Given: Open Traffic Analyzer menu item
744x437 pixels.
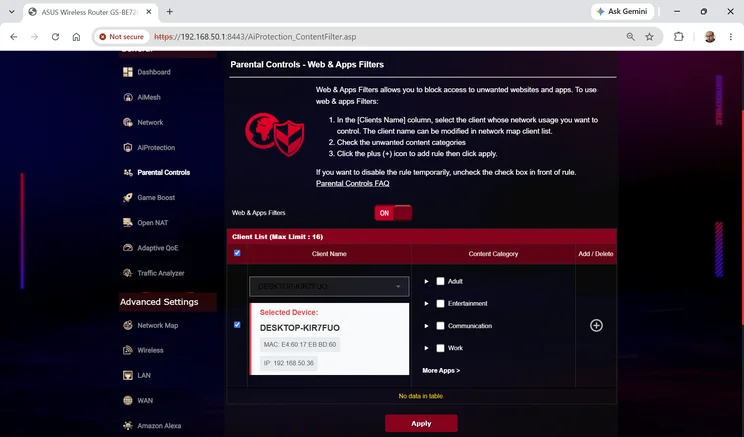Looking at the screenshot, I should (x=161, y=273).
